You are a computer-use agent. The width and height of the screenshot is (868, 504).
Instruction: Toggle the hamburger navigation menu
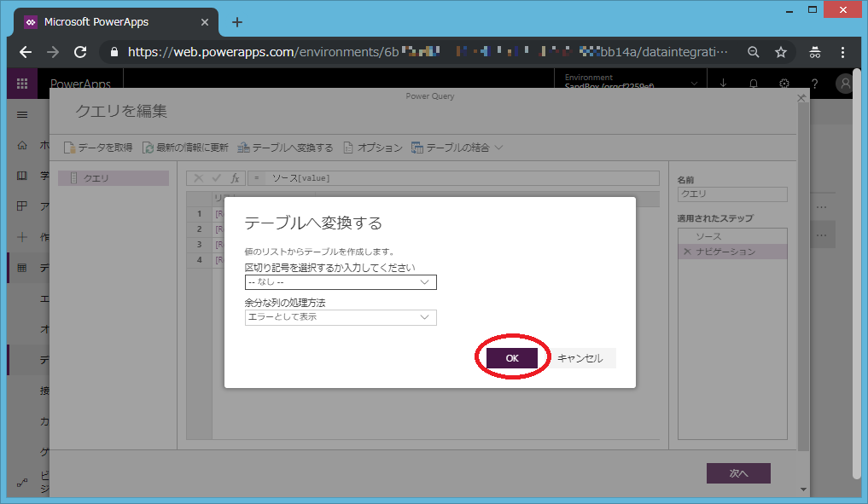pyautogui.click(x=22, y=114)
